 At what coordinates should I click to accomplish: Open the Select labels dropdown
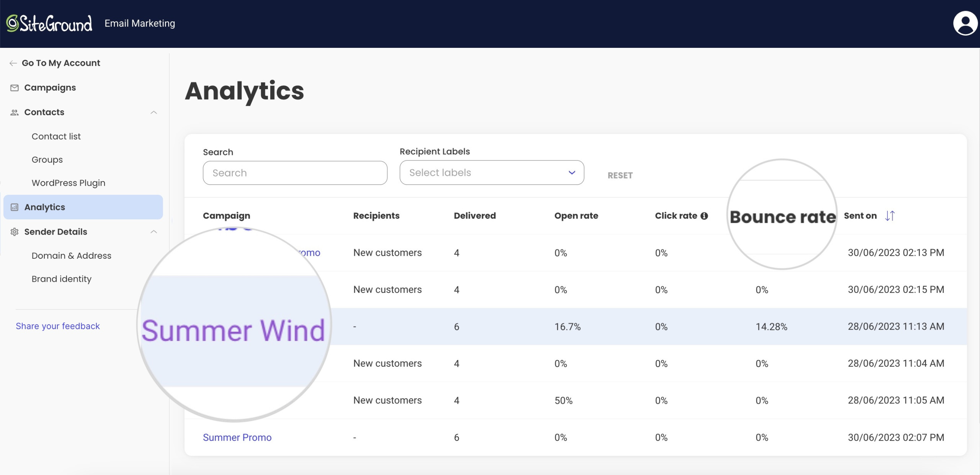[492, 173]
